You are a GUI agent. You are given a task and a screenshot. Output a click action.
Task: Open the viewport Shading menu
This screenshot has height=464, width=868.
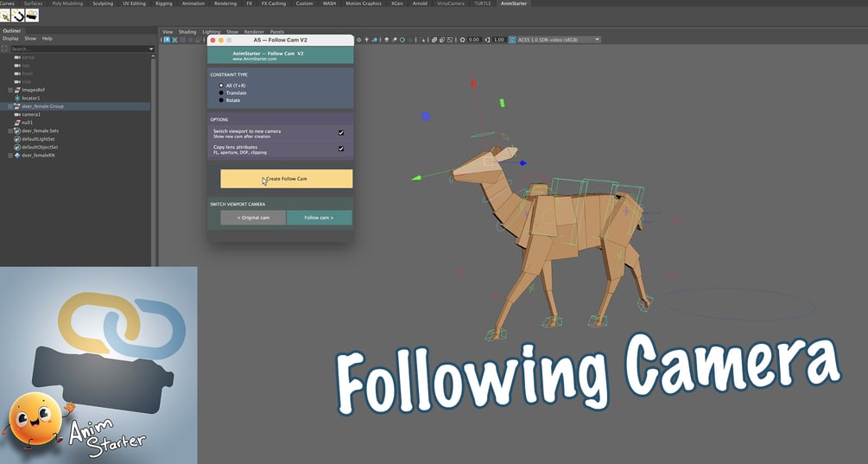point(187,32)
